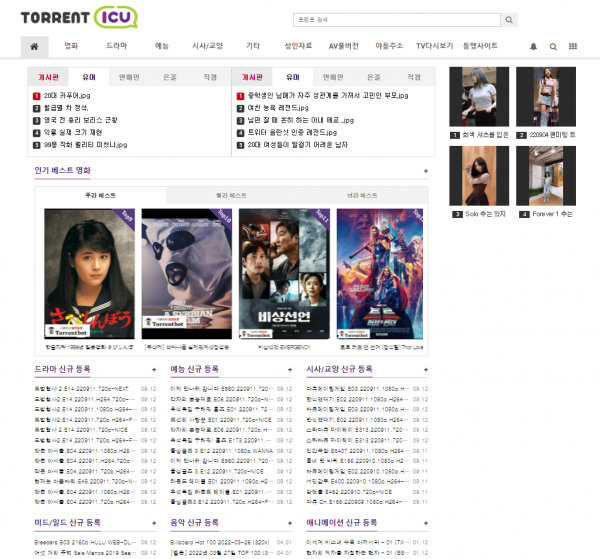Image resolution: width=600 pixels, height=559 pixels.
Task: Click plus icon beside 인기 베스트 영화
Action: [426, 171]
